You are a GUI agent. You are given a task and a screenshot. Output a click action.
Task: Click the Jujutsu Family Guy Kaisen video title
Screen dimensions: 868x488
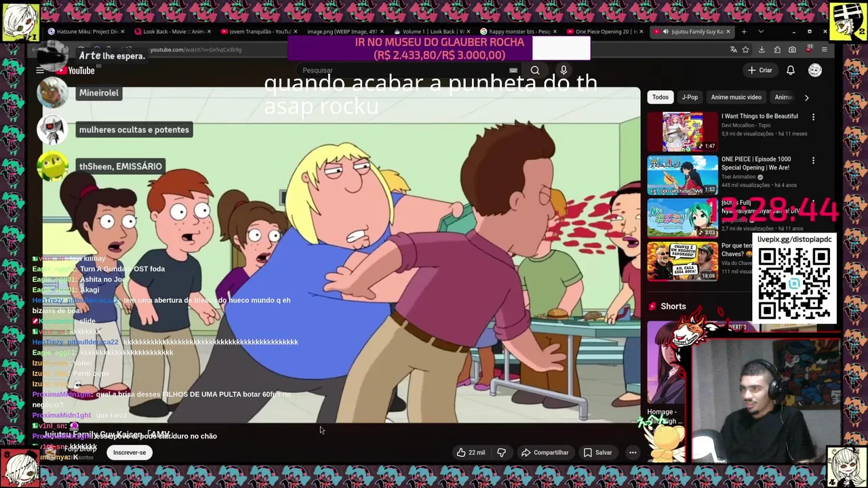[108, 434]
